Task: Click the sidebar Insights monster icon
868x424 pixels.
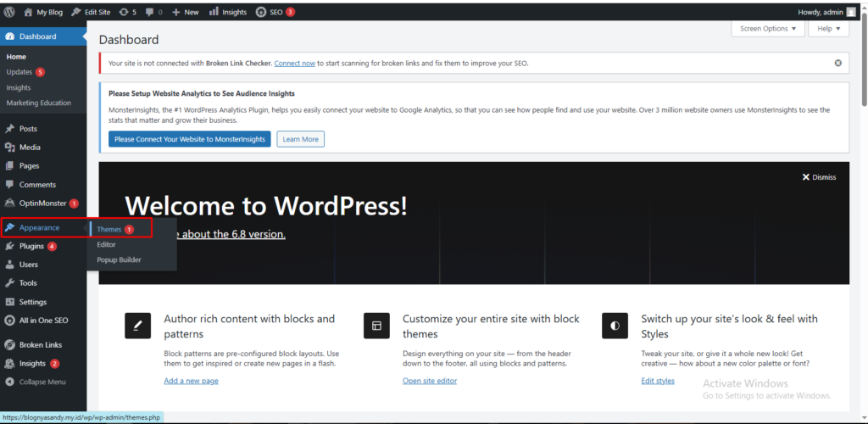Action: click(9, 364)
